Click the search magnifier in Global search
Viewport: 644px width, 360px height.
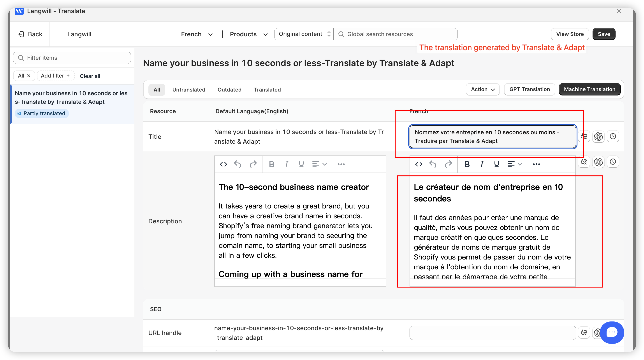click(x=341, y=34)
